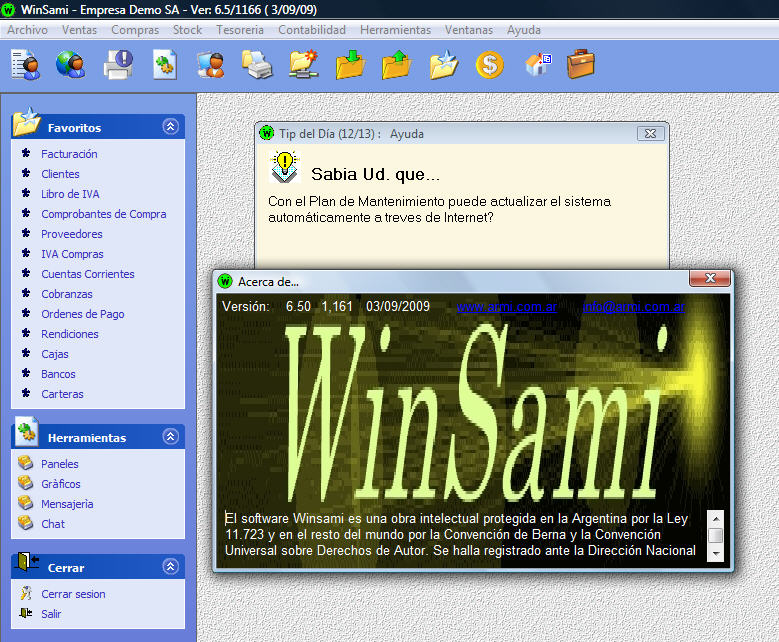Click the monitor with user toolbar icon

[211, 65]
